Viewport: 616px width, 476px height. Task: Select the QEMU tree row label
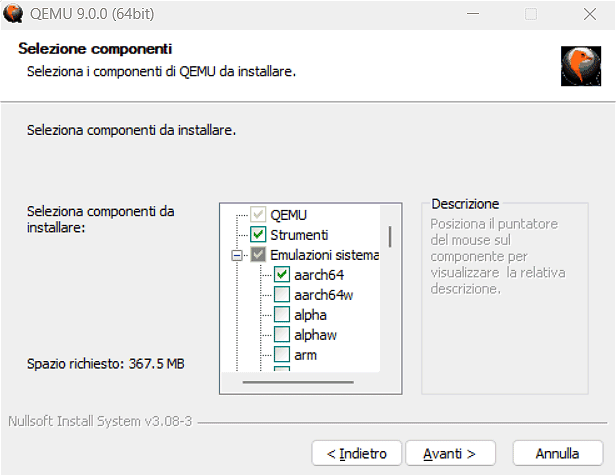tap(288, 215)
